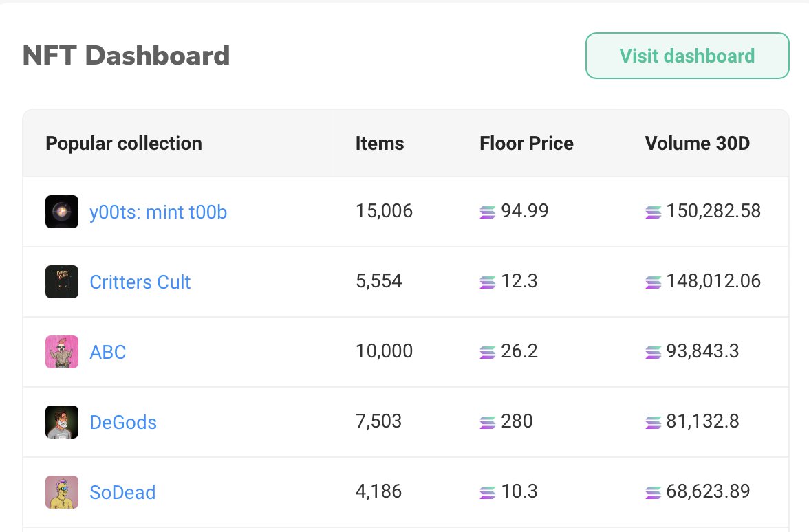Image resolution: width=809 pixels, height=532 pixels.
Task: Open the y00ts: mint t00b collection link
Action: point(158,212)
